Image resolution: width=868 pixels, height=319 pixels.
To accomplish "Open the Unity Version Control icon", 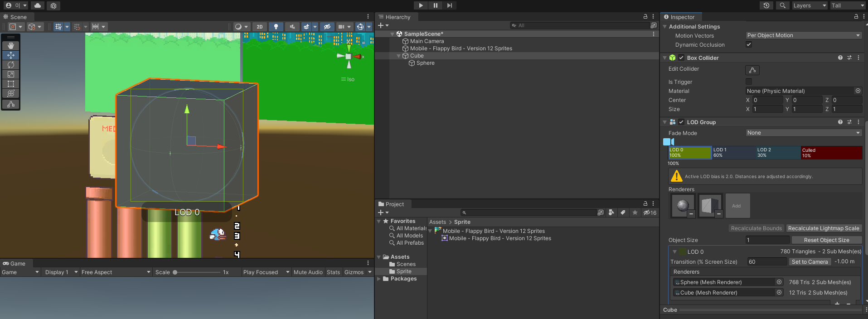I will click(x=53, y=5).
